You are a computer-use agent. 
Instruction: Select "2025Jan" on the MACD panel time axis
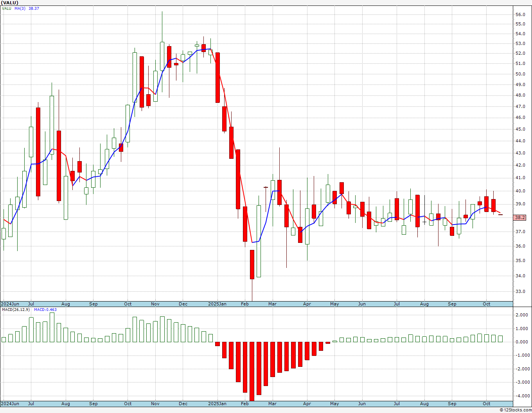[217, 404]
